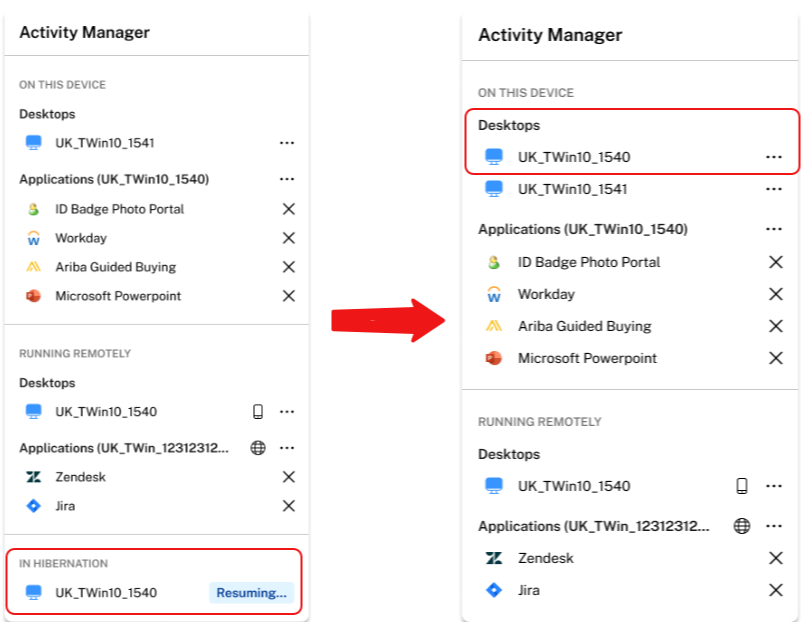Screen dimensions: 801x622
Task: Open ID Badge Photo Portal in right panel
Action: tap(588, 262)
